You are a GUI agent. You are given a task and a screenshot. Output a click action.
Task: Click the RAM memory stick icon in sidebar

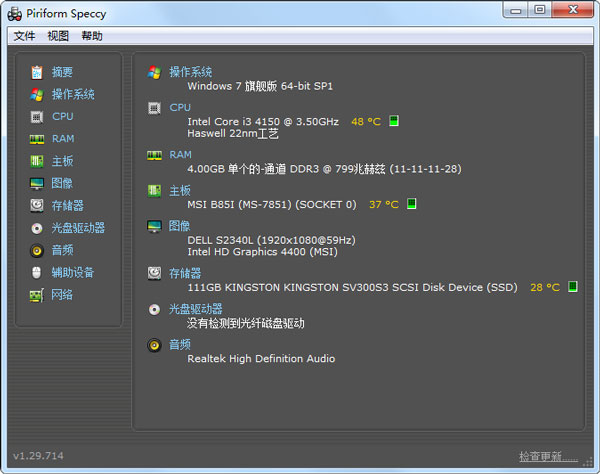click(x=37, y=139)
